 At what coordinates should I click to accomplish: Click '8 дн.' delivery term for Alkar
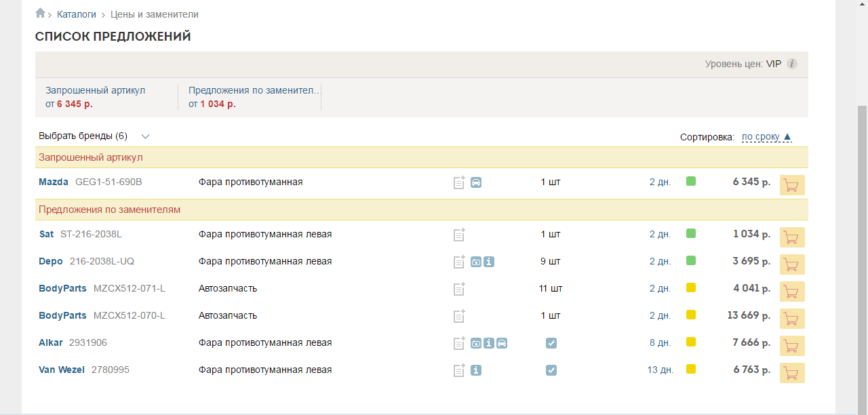(x=660, y=342)
